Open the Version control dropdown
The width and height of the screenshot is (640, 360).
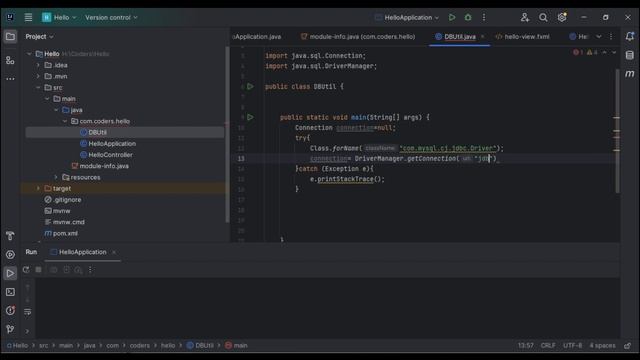(111, 18)
